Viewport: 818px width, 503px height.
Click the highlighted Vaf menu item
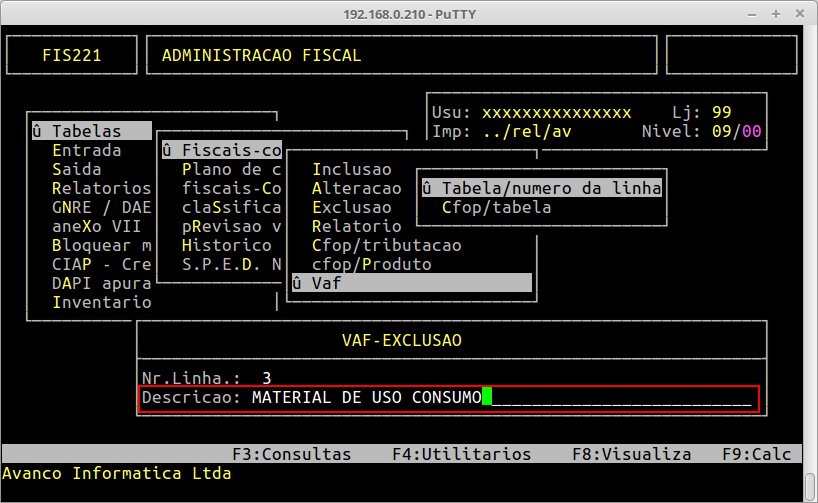410,283
